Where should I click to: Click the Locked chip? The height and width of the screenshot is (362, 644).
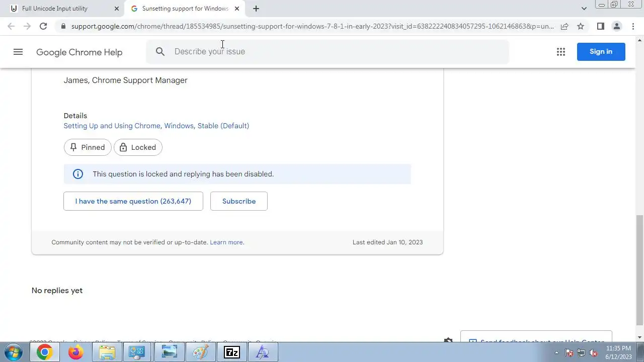click(x=138, y=147)
